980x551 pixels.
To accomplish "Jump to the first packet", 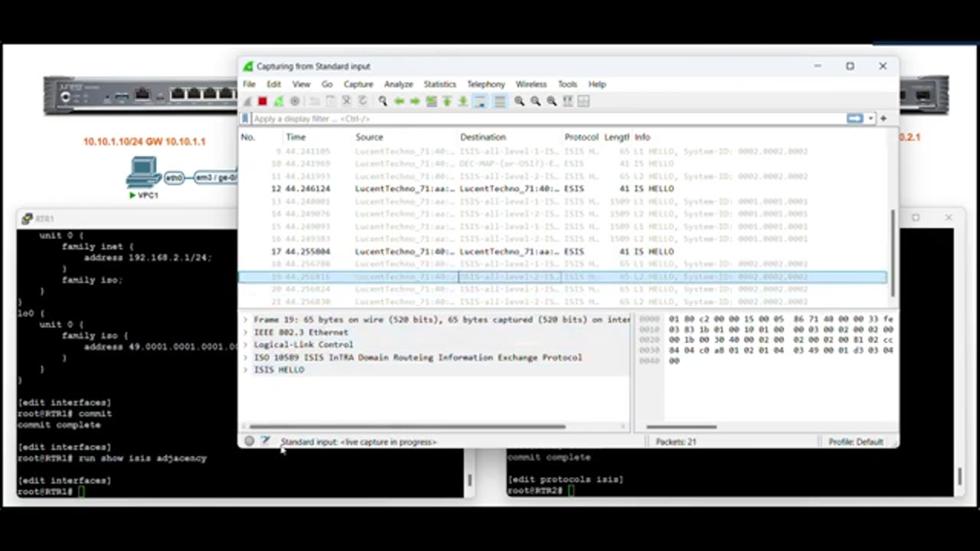I will pos(447,101).
